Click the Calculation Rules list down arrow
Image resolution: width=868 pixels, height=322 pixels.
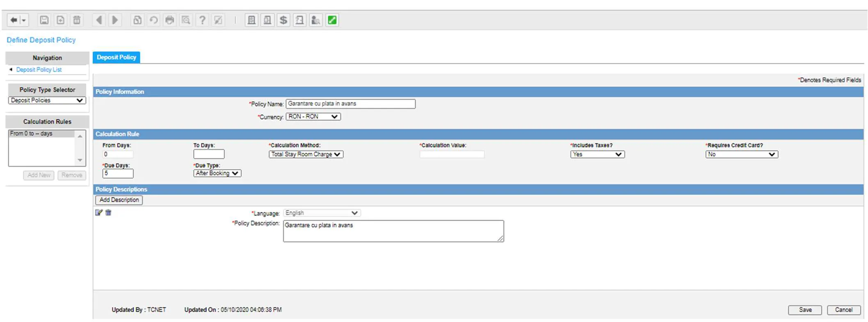pyautogui.click(x=80, y=160)
